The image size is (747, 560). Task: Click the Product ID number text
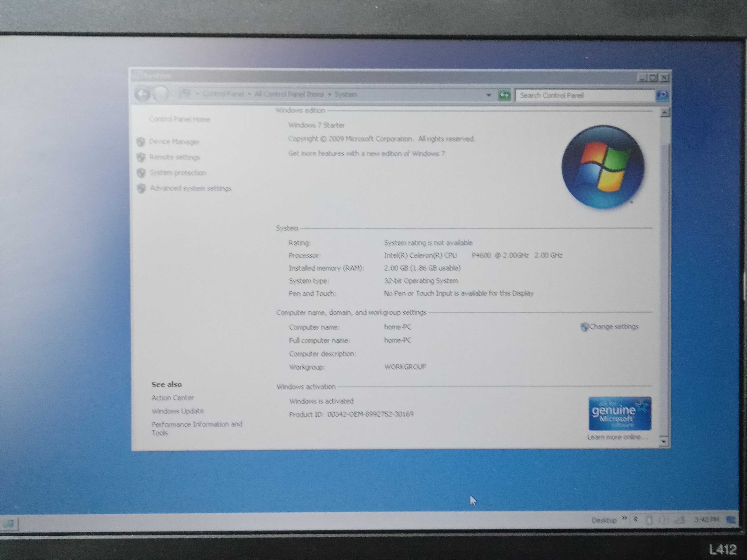click(351, 414)
